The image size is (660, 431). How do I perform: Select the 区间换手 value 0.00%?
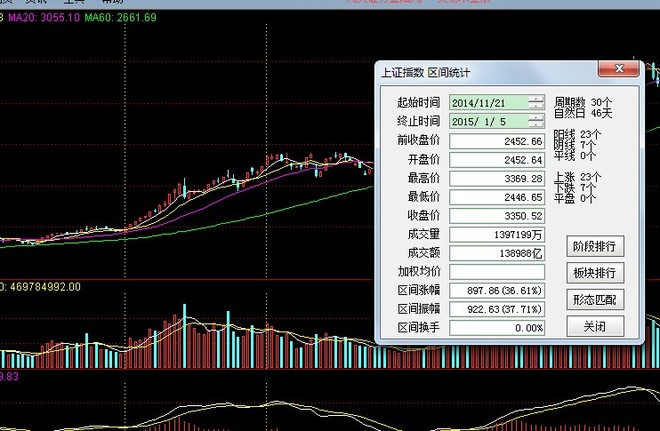(497, 328)
